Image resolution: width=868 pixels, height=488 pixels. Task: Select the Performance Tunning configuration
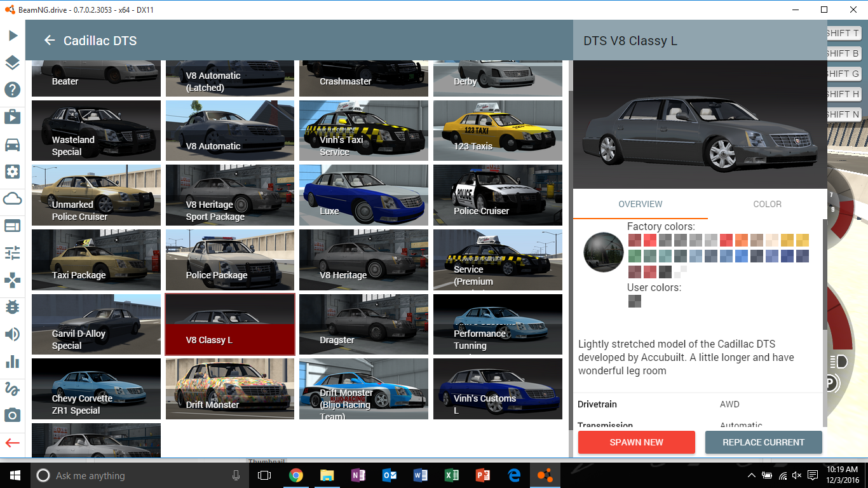coord(498,324)
